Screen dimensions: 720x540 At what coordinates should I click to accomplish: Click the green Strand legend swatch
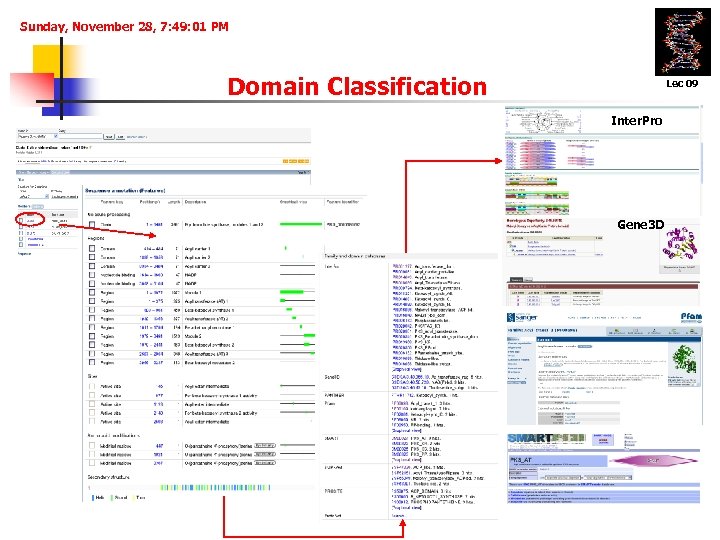click(112, 498)
